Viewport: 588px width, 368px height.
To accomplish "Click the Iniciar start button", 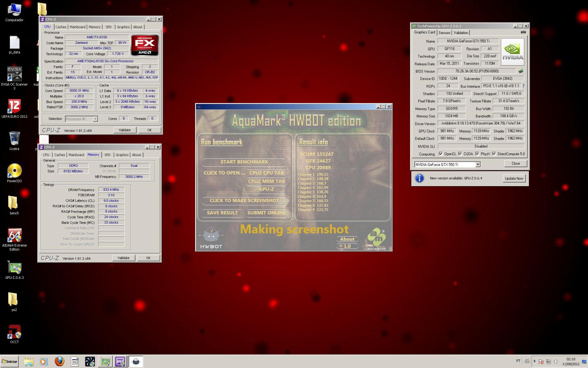I will pyautogui.click(x=9, y=362).
